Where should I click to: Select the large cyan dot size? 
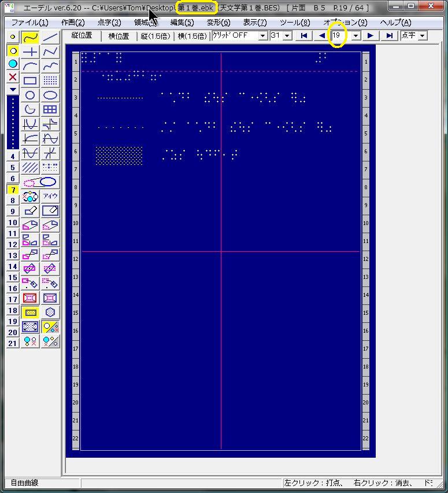point(13,64)
